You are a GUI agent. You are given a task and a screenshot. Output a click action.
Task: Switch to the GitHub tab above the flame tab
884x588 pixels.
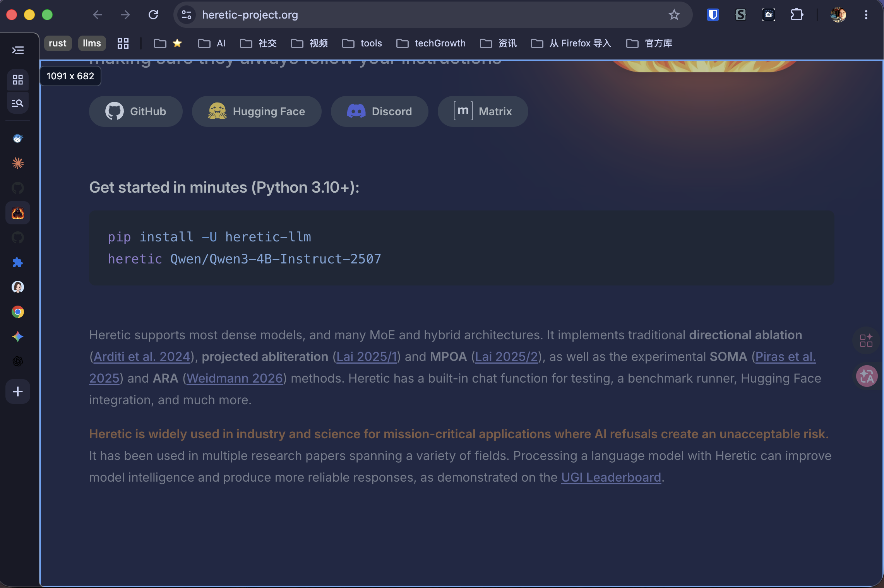18,188
